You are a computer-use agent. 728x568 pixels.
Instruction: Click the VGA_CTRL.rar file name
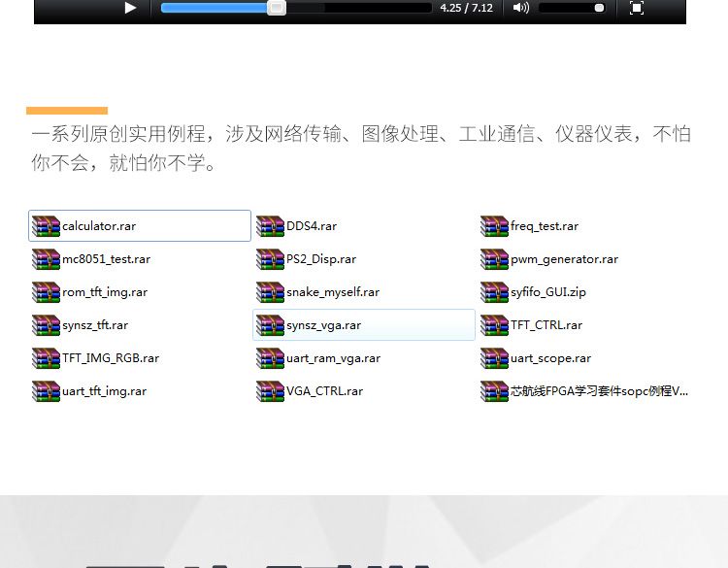click(x=324, y=391)
